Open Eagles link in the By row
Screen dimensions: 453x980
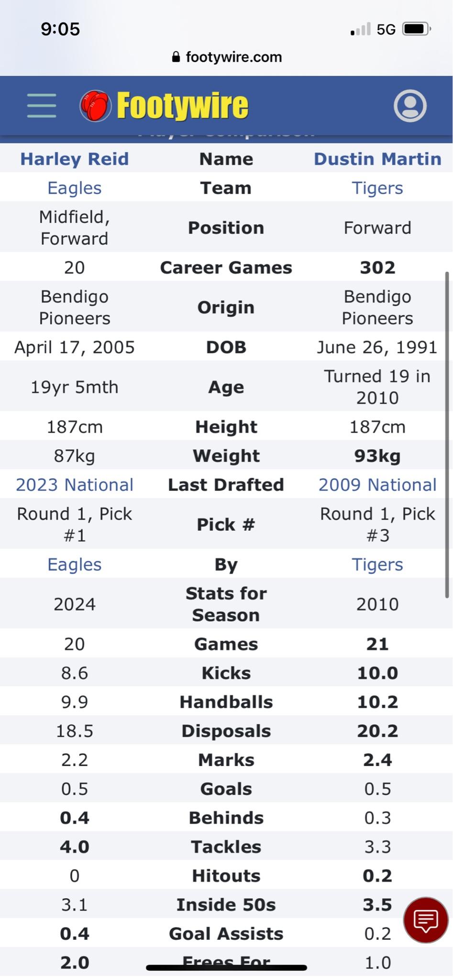75,565
